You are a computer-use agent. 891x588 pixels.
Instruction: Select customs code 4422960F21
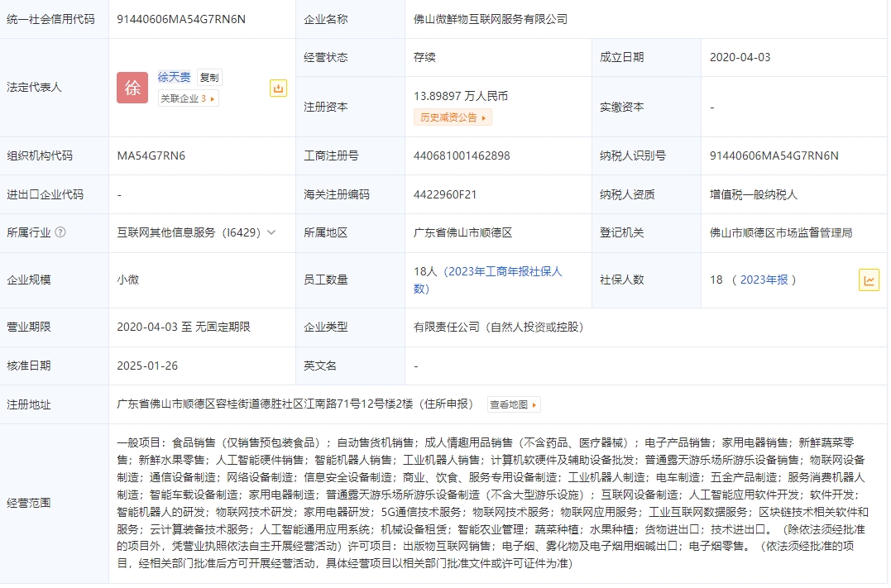tap(445, 194)
